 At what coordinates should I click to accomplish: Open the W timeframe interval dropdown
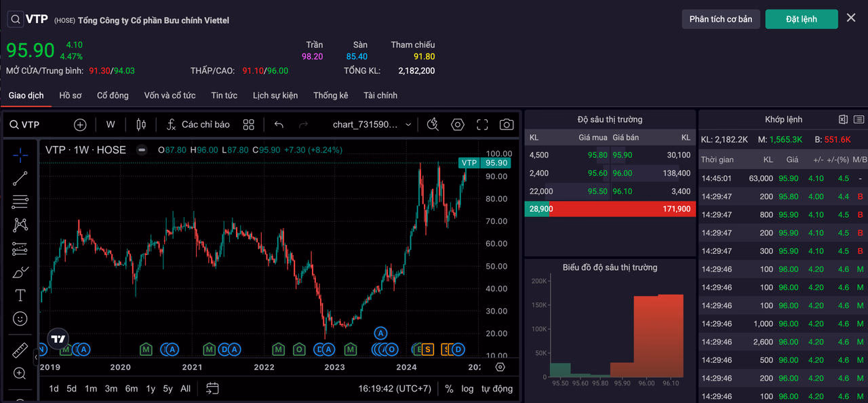111,125
